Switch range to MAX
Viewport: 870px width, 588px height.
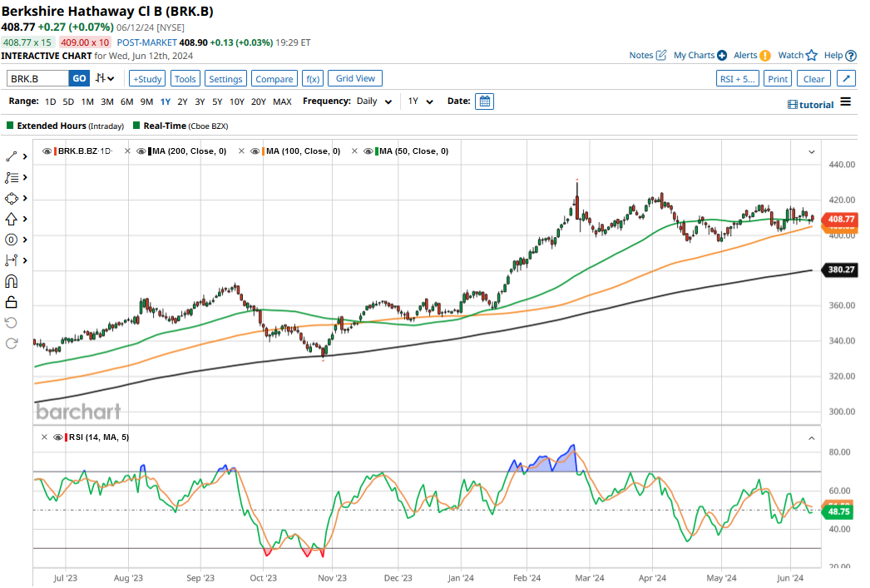282,101
